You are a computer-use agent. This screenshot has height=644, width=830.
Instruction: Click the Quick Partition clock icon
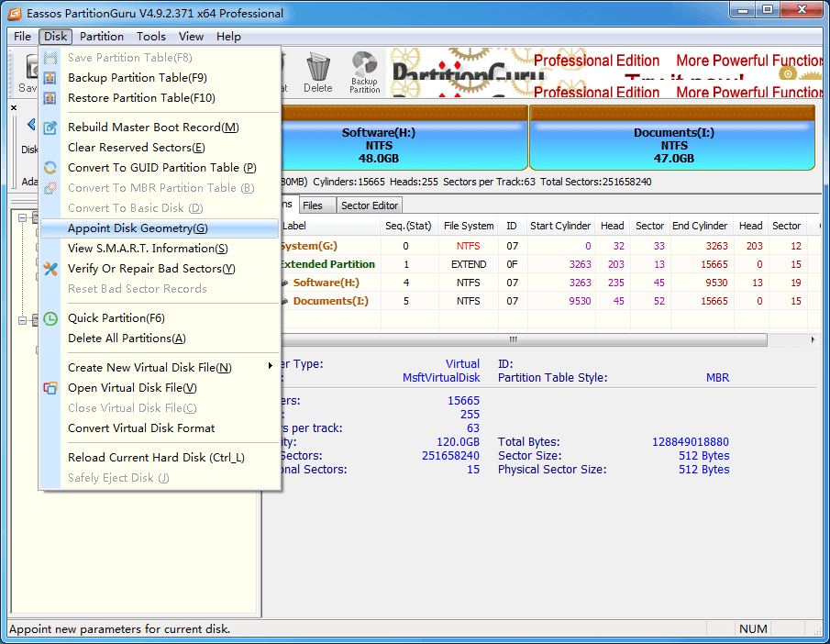(x=50, y=318)
